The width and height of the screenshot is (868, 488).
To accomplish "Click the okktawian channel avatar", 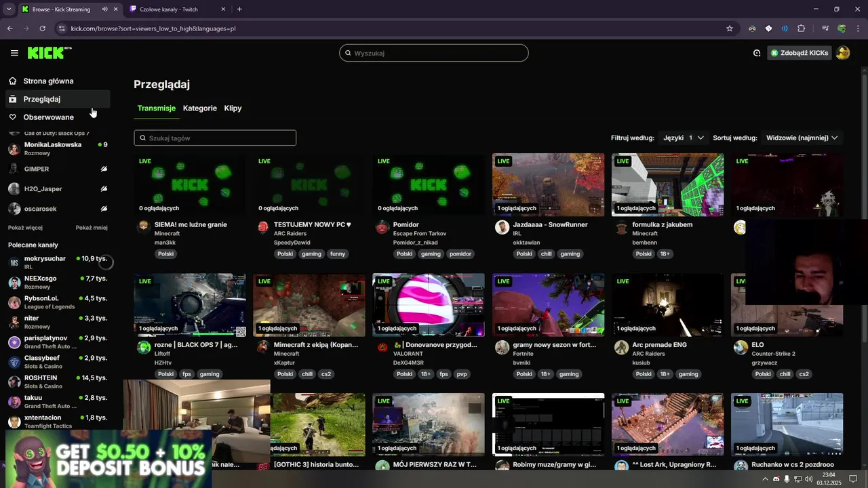I will [x=502, y=227].
